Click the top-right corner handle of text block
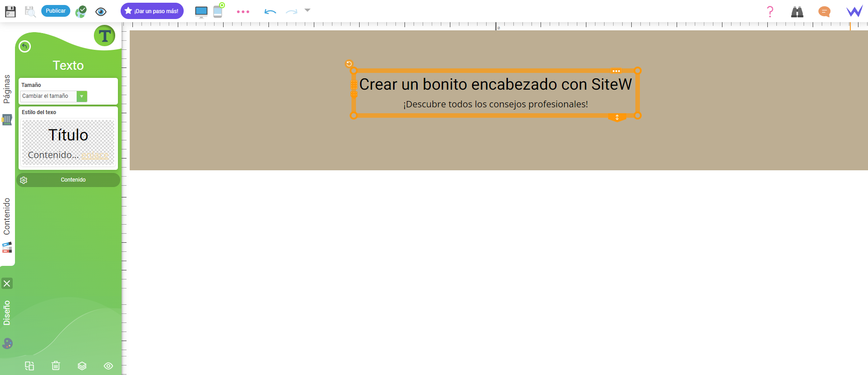This screenshot has height=375, width=868. 638,71
